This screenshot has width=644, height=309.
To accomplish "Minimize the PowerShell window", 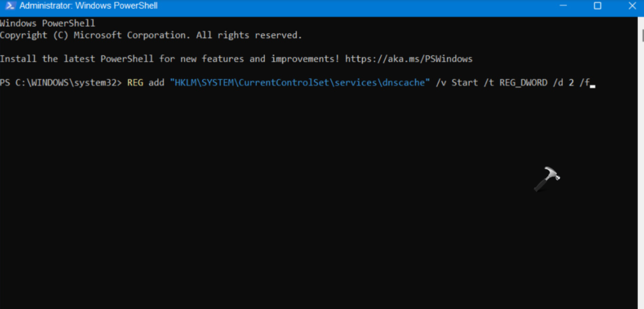I will tap(564, 6).
